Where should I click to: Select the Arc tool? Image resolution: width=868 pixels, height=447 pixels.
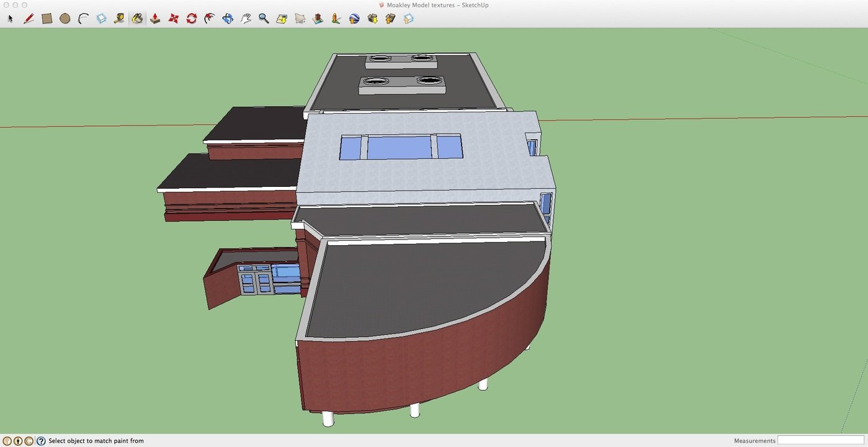(83, 19)
